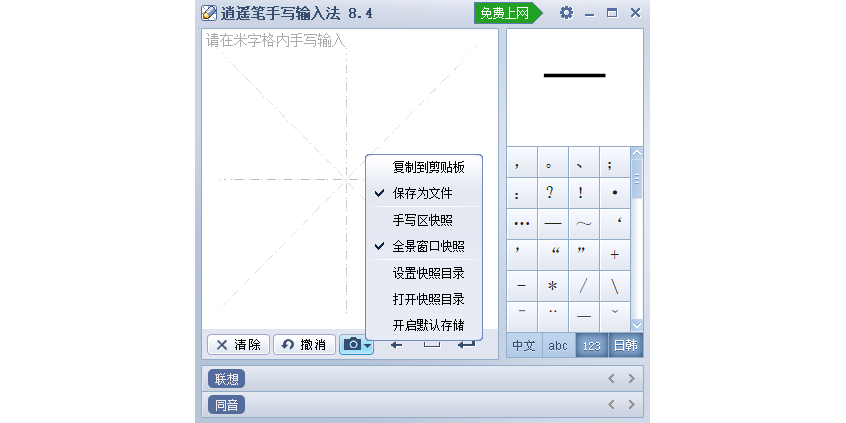846x423 pixels.
Task: Switch to the 日韩 input tab
Action: 626,346
